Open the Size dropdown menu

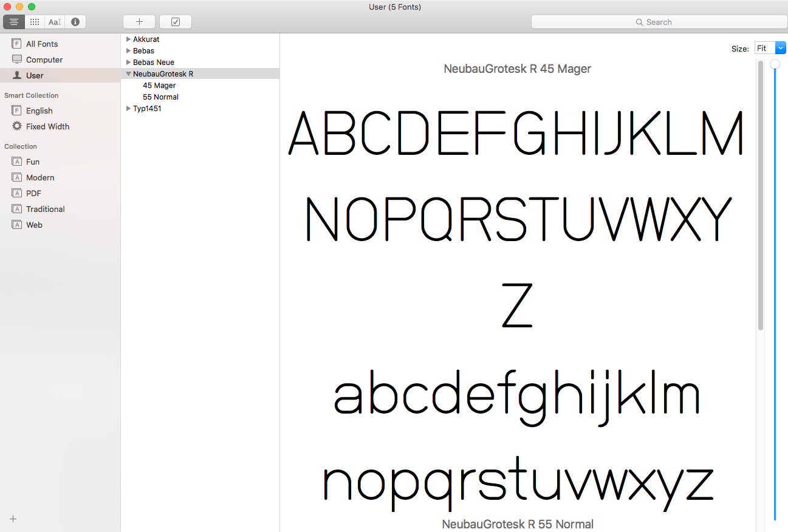(770, 48)
